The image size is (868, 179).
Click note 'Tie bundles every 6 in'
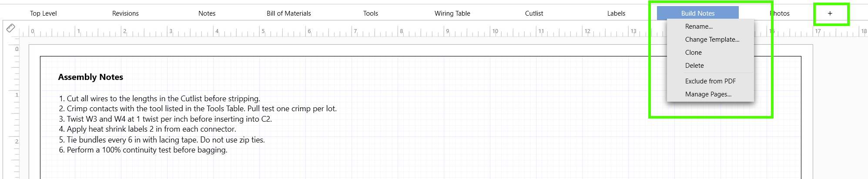[161, 140]
